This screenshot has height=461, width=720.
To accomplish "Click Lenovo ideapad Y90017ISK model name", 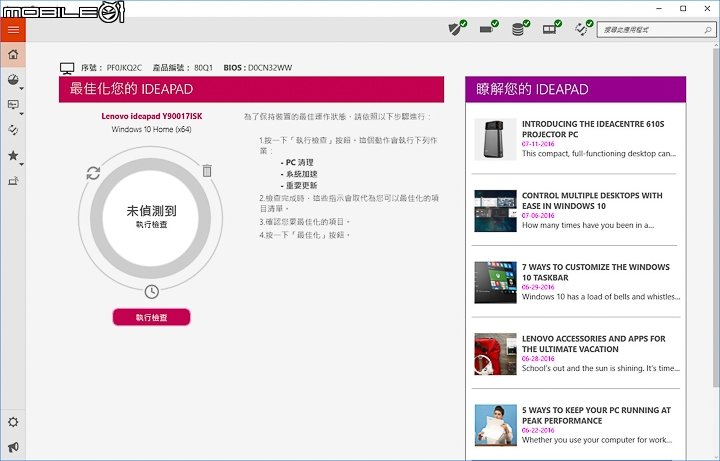I will [x=152, y=116].
